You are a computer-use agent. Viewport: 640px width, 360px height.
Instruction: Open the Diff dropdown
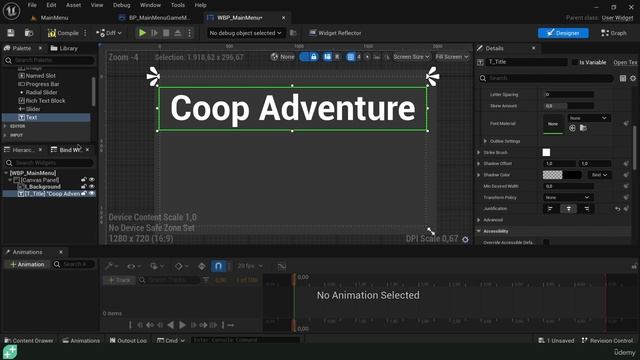coord(109,33)
